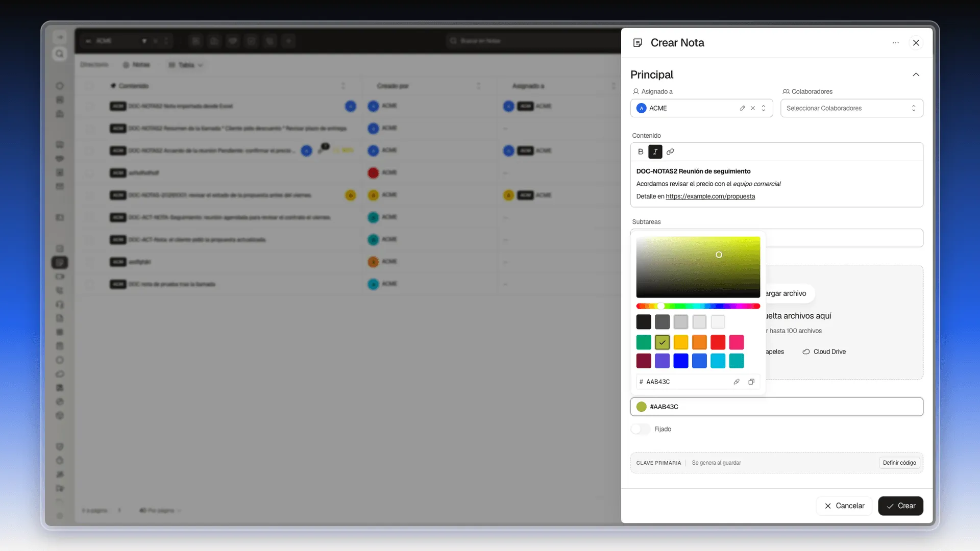Select the maroon color swatch
Image resolution: width=980 pixels, height=551 pixels.
coord(644,361)
